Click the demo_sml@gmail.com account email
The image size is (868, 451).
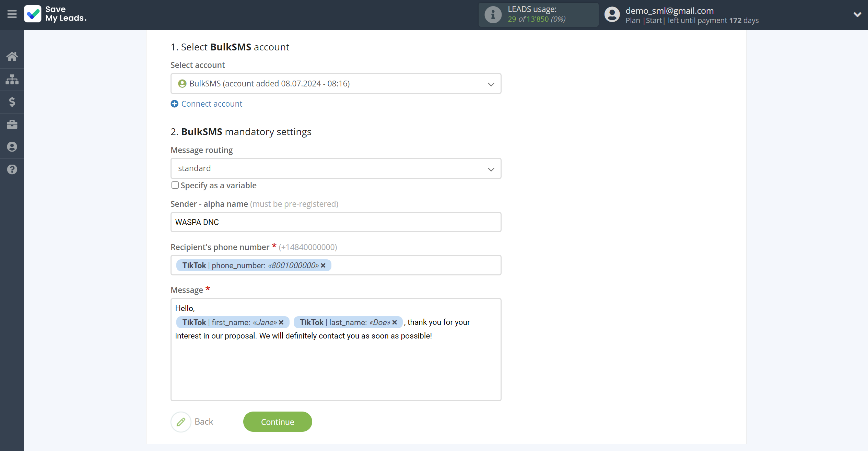669,10
